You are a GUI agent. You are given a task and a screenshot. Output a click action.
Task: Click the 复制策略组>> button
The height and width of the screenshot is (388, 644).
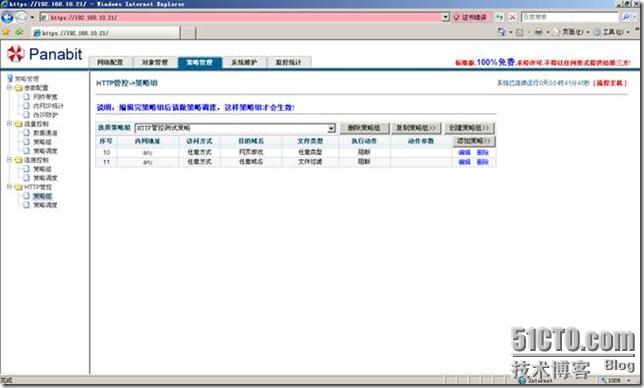(416, 128)
